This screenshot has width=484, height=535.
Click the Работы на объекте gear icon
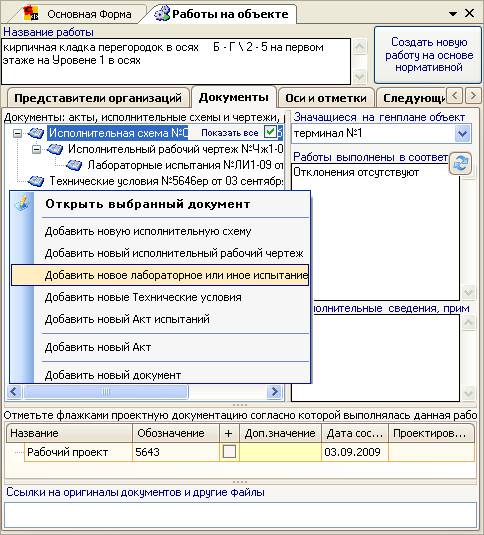pyautogui.click(x=162, y=14)
